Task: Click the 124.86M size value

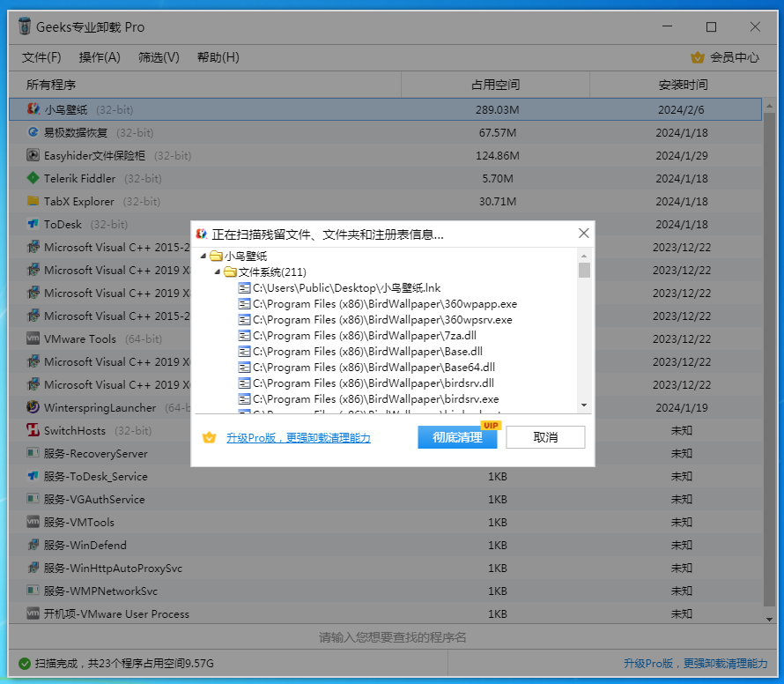Action: (498, 156)
